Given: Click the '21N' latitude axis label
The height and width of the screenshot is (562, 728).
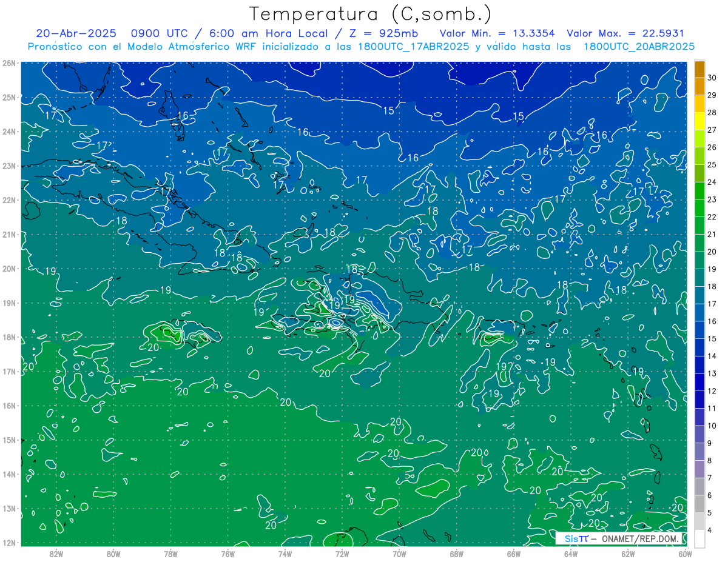Looking at the screenshot, I should [8, 234].
